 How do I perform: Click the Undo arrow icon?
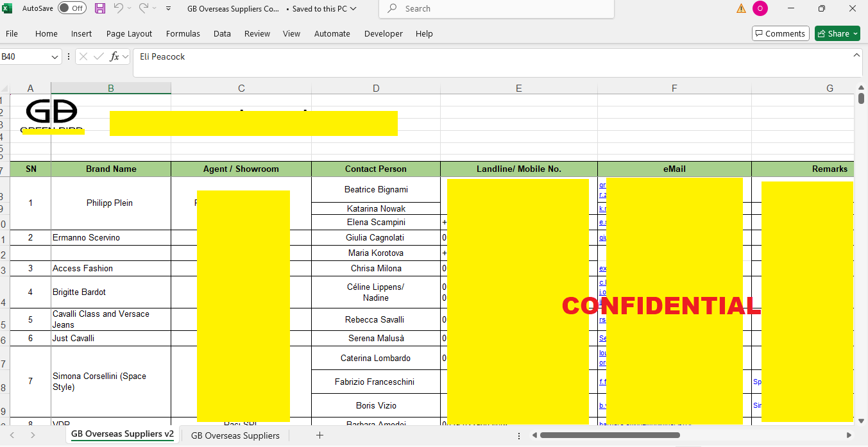point(118,8)
